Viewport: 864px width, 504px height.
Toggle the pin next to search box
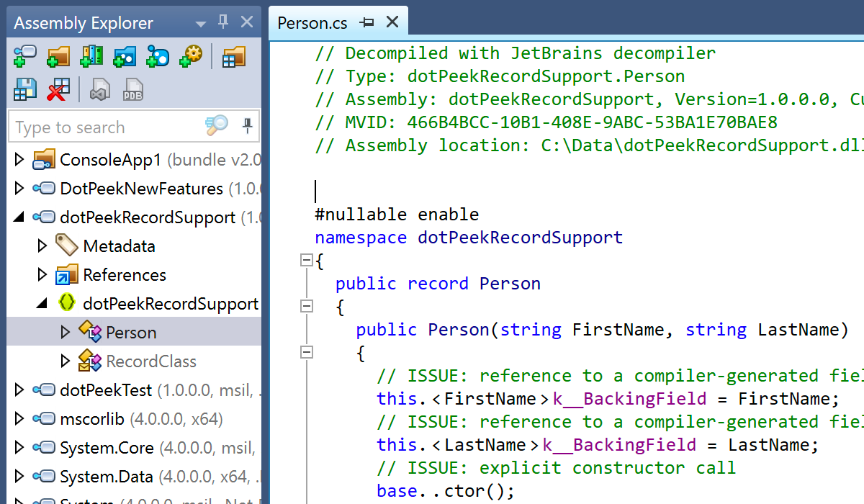pos(248,127)
